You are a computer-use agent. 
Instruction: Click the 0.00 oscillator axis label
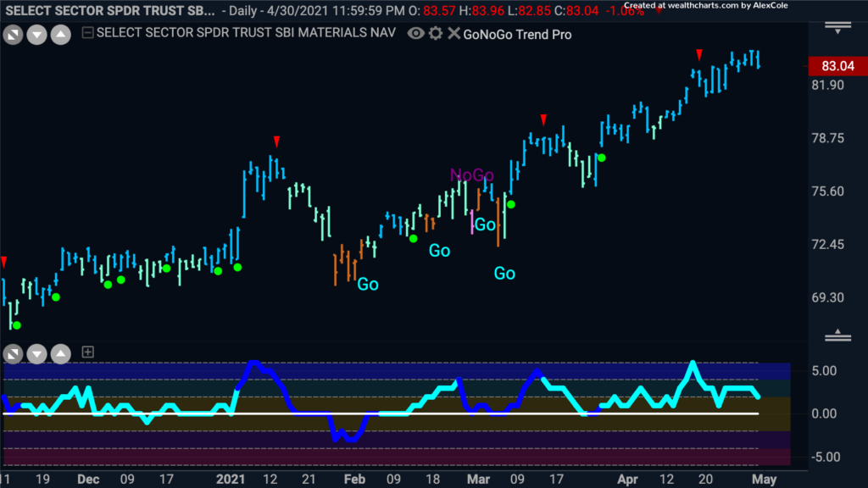click(824, 413)
